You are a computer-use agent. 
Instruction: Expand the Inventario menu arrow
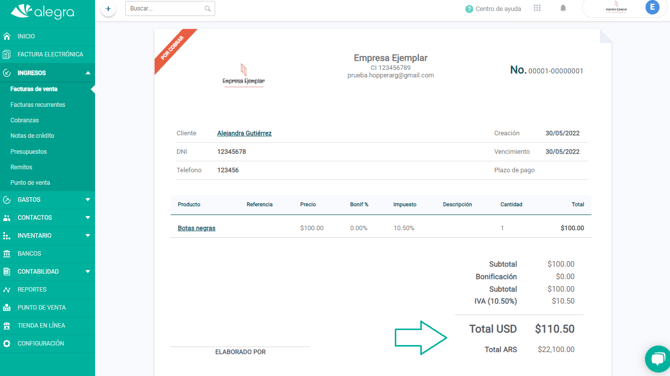click(x=88, y=236)
